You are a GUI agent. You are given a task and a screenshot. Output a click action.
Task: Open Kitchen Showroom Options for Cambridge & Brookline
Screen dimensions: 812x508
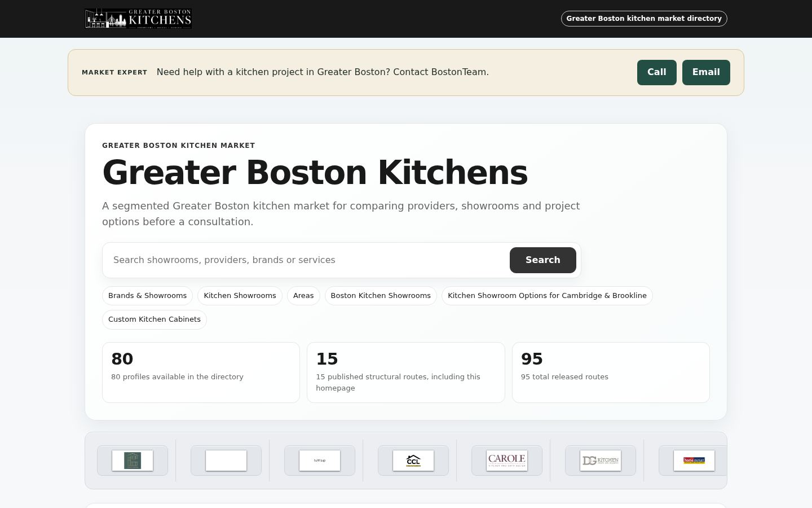547,296
